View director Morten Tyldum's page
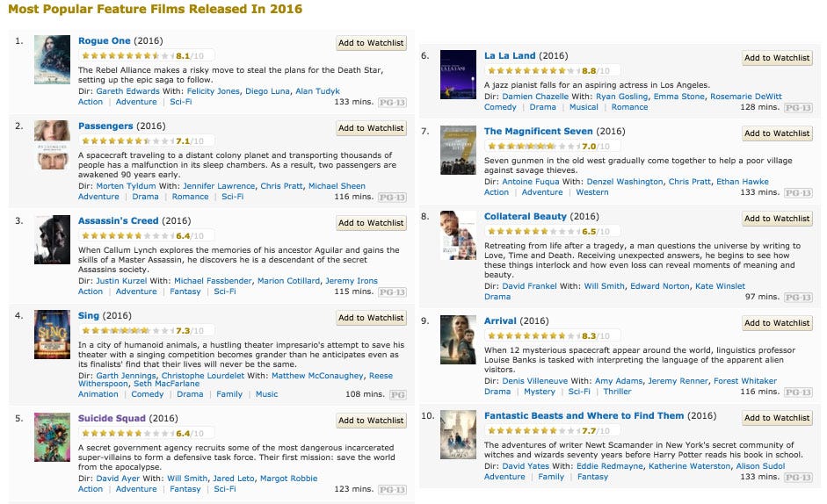The image size is (827, 504). (126, 186)
